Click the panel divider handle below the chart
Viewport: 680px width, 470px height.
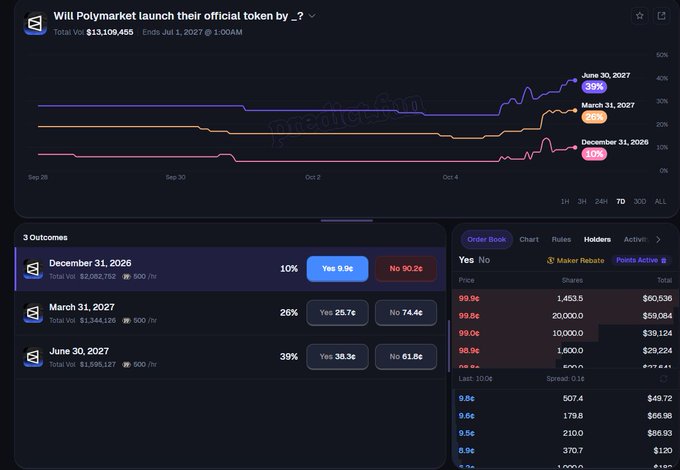(347, 221)
